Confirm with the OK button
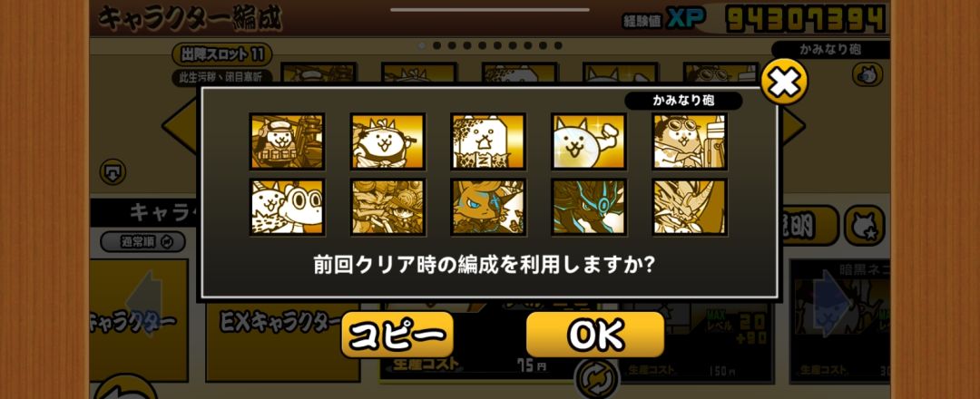Image resolution: width=980 pixels, height=399 pixels. [595, 335]
